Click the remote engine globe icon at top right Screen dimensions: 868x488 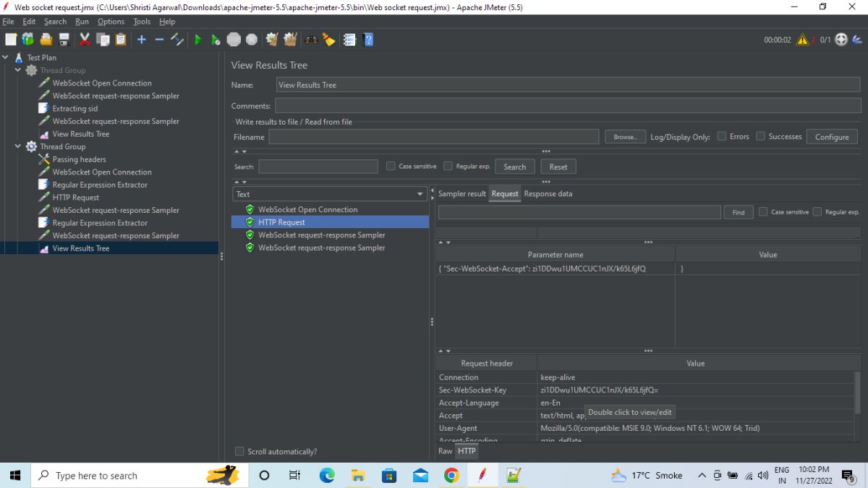coord(841,40)
